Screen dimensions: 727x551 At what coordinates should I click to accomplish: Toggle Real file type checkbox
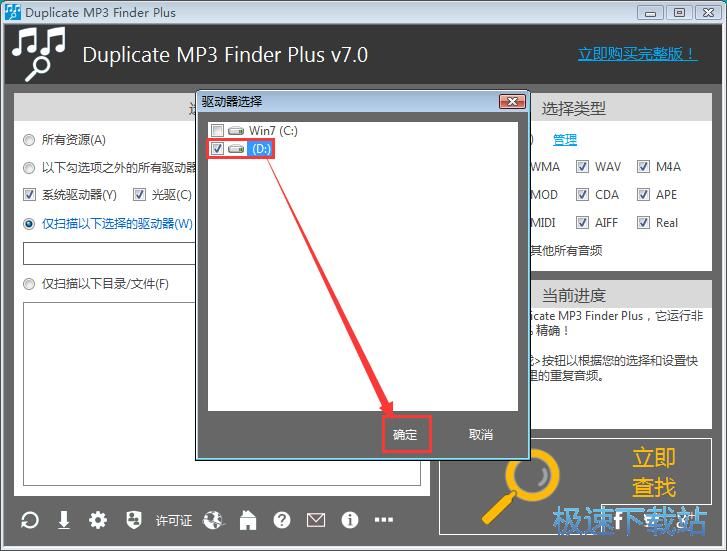643,223
